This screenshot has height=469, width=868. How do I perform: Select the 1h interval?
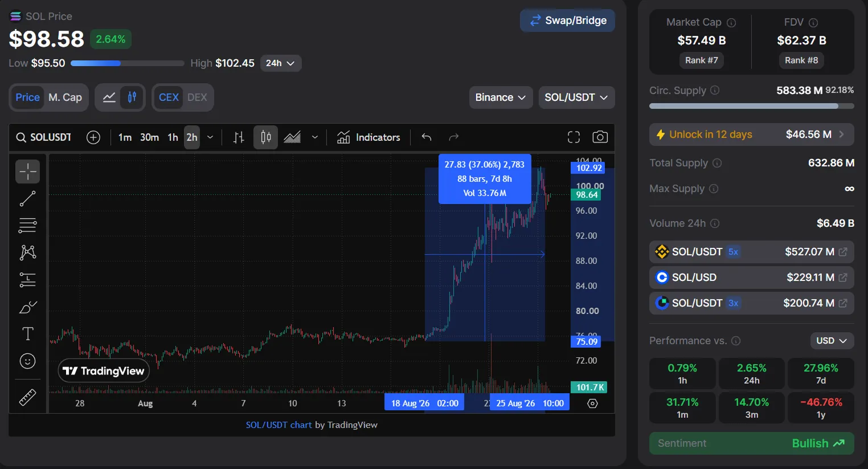[173, 137]
